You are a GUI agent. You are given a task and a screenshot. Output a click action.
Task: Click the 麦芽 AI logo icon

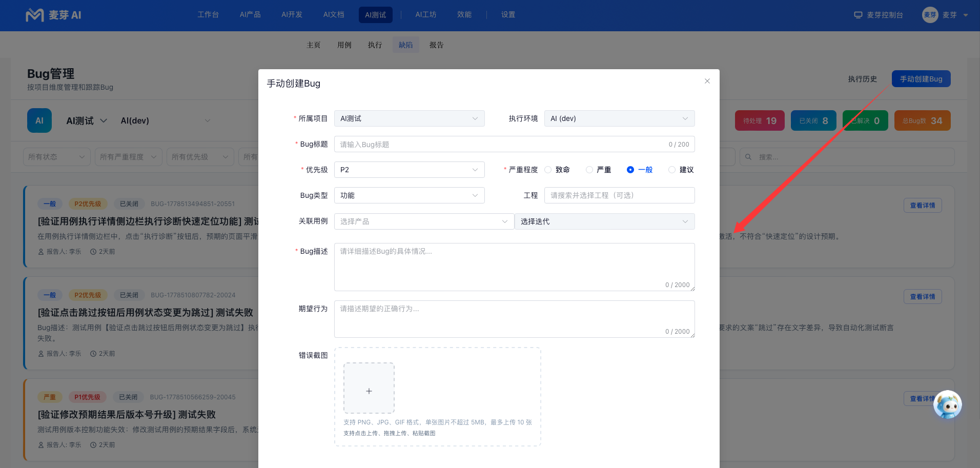point(35,15)
